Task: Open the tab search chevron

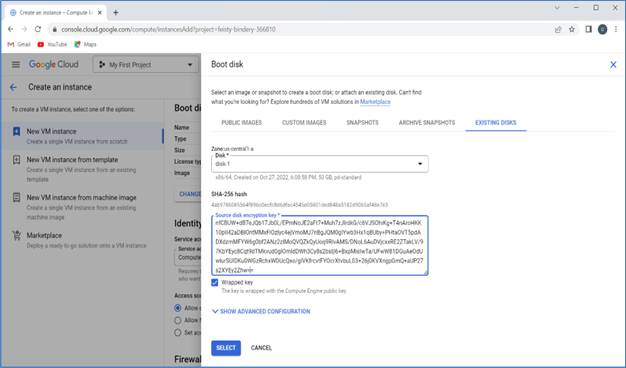Action: [x=557, y=8]
